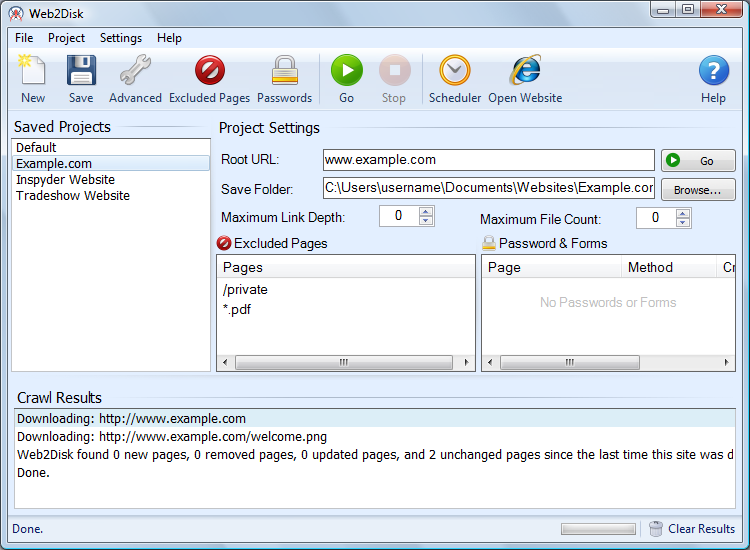Image resolution: width=750 pixels, height=550 pixels.
Task: Select the /private excluded page entry
Action: tap(245, 290)
